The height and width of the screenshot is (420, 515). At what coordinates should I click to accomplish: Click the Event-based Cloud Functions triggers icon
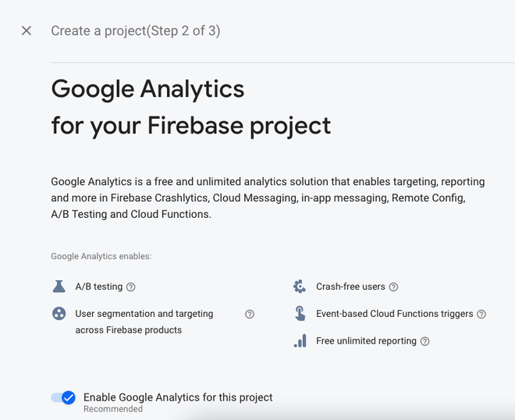[300, 313]
